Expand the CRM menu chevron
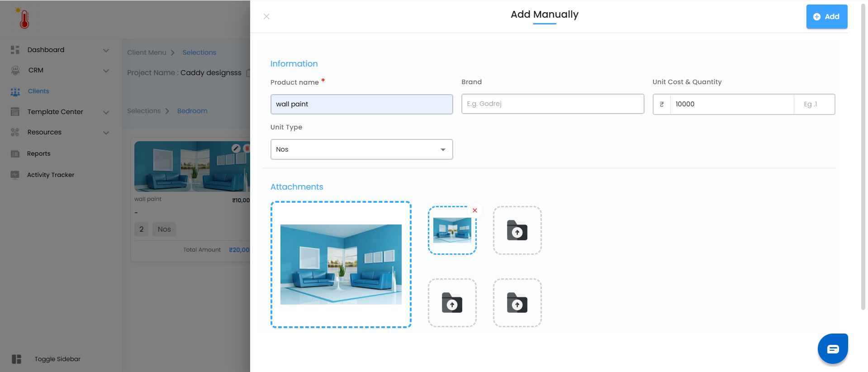 coord(106,71)
